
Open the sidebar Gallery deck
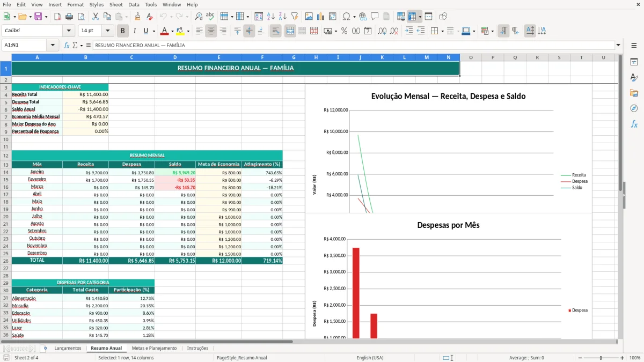634,93
